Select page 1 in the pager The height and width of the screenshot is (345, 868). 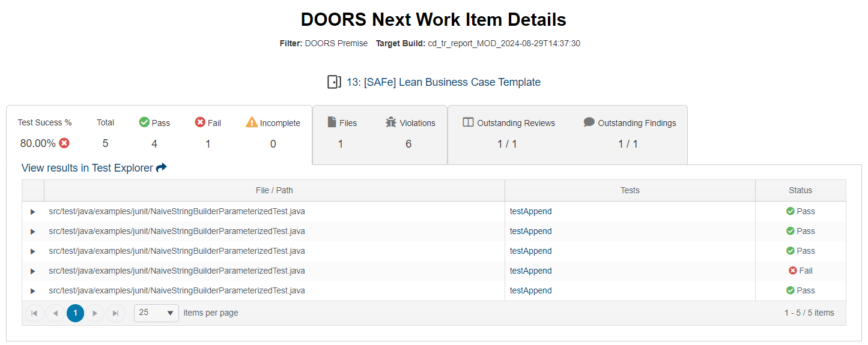pos(75,313)
